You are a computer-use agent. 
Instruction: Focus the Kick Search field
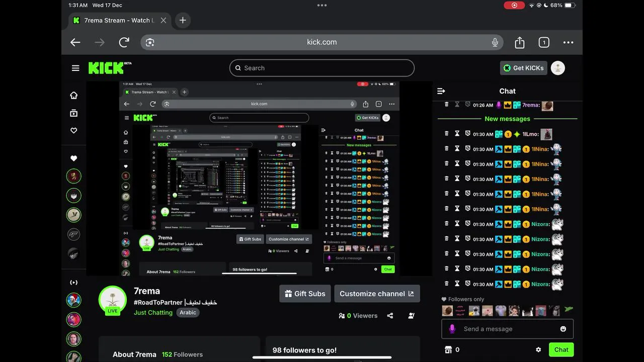pos(322,68)
